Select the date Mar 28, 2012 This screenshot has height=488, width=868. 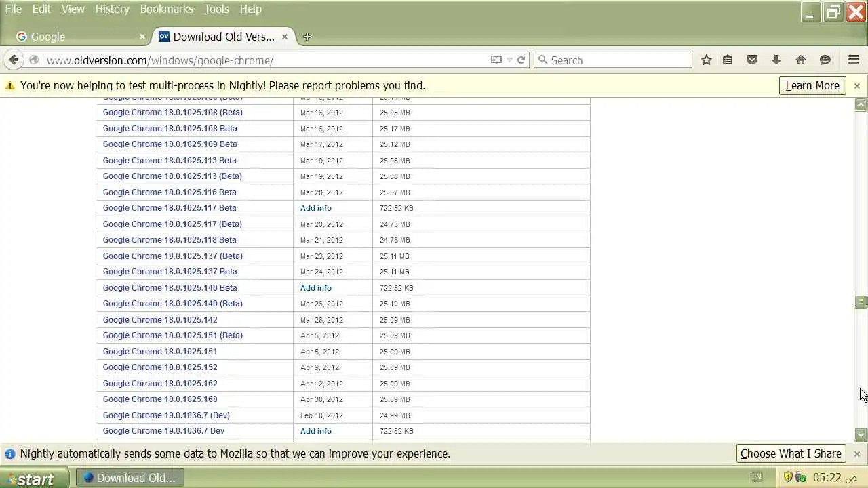[x=321, y=320]
